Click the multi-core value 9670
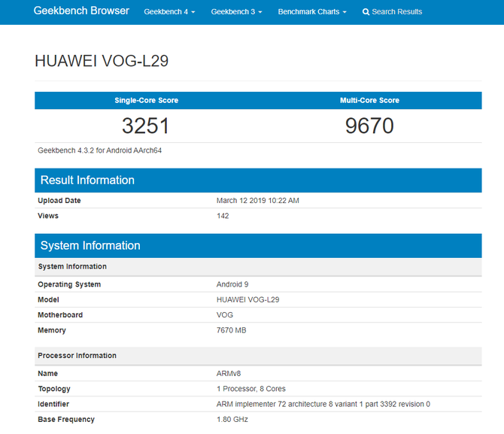Screen dimensions: 504x434 tap(369, 126)
